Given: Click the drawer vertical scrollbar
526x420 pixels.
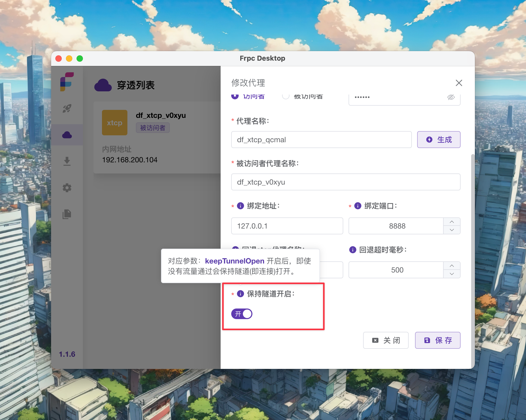Looking at the screenshot, I should coord(473,261).
